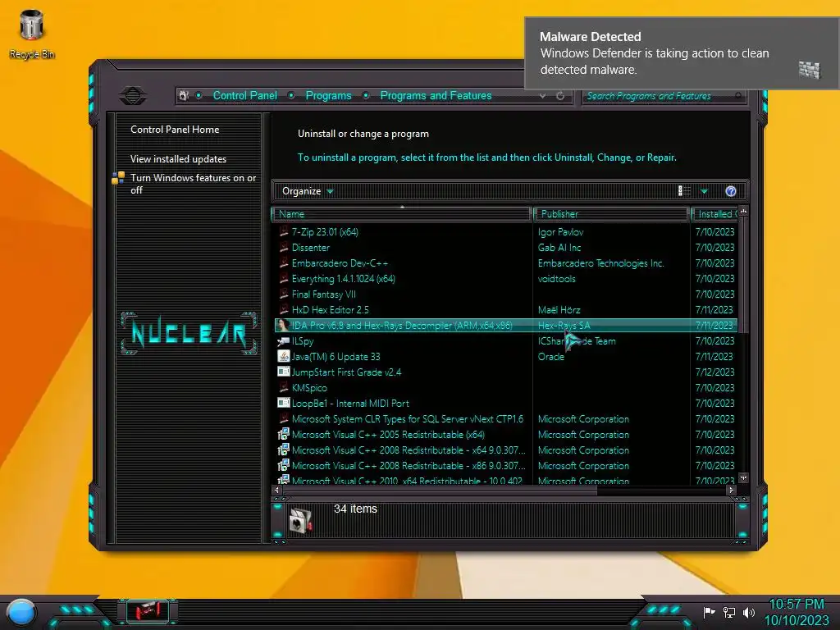Click the Start orb button
This screenshot has height=630, width=840.
tap(21, 613)
